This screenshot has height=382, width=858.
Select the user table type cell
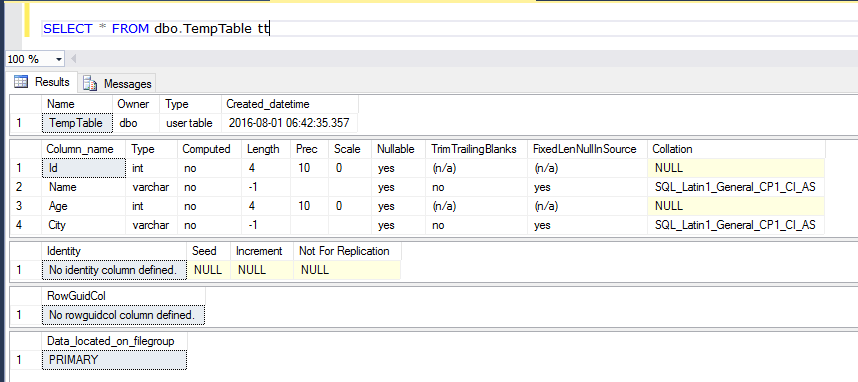tap(190, 123)
